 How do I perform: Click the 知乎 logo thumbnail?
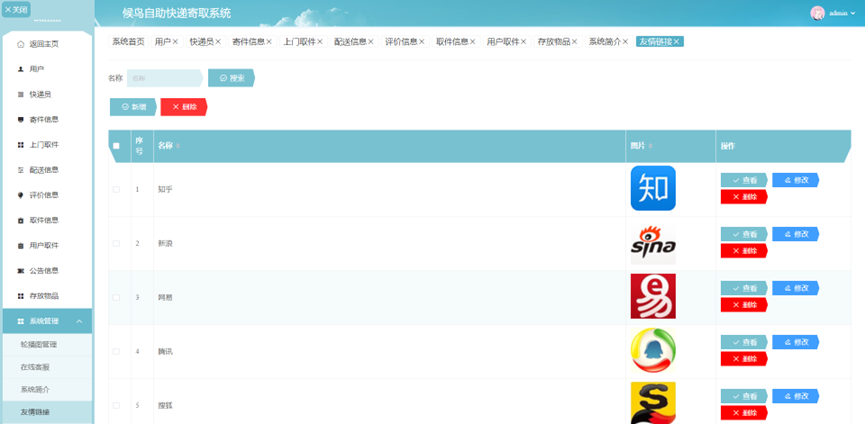point(653,189)
